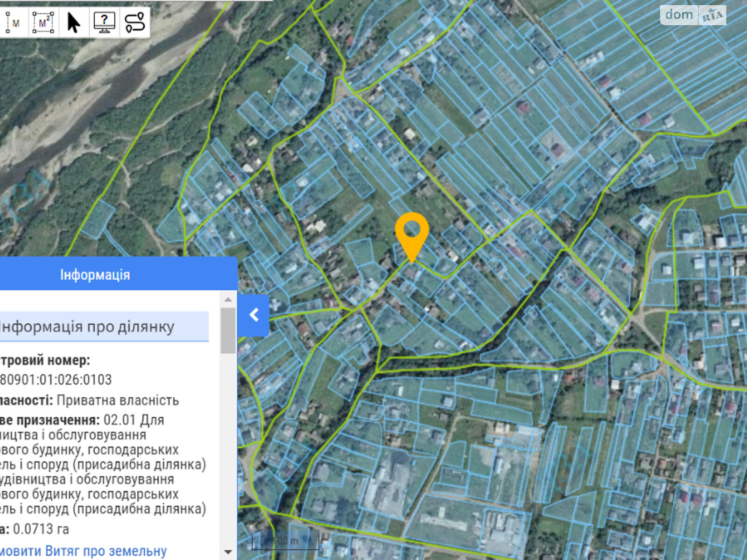Click the '02.01 Для' land purpose text
This screenshot has width=747, height=560.
(x=134, y=420)
